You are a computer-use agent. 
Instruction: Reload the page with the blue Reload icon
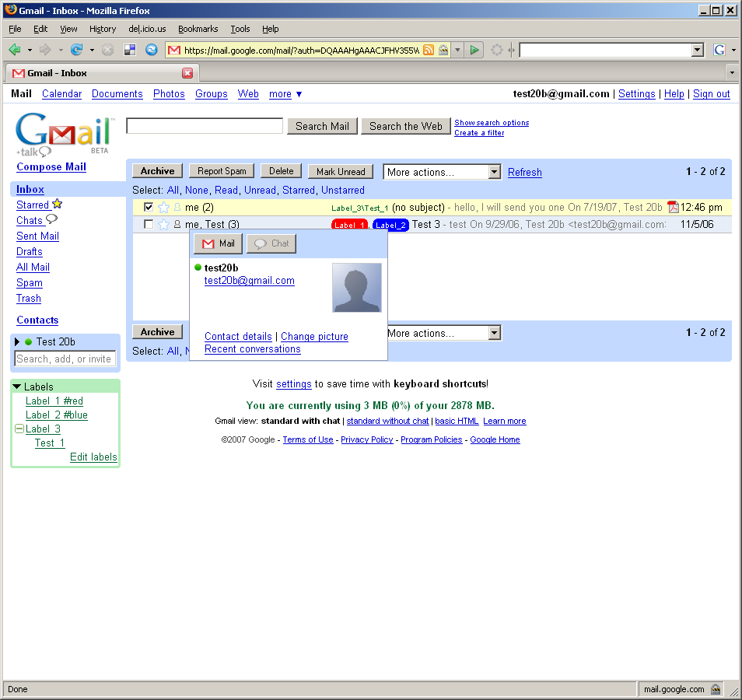pyautogui.click(x=76, y=49)
